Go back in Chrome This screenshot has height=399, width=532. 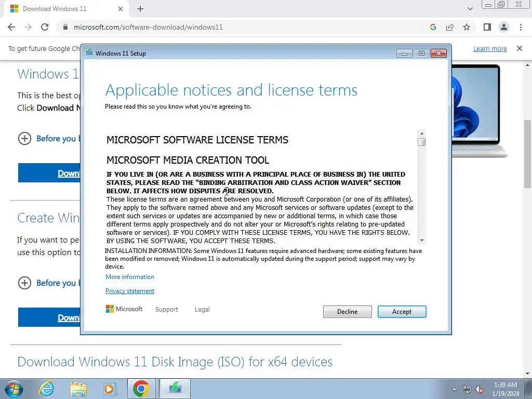[x=11, y=27]
